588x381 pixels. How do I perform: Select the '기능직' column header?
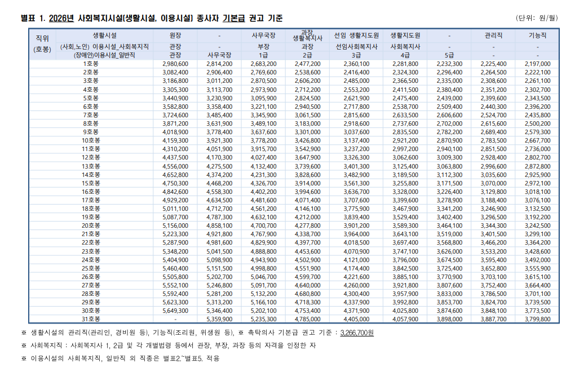coord(537,36)
